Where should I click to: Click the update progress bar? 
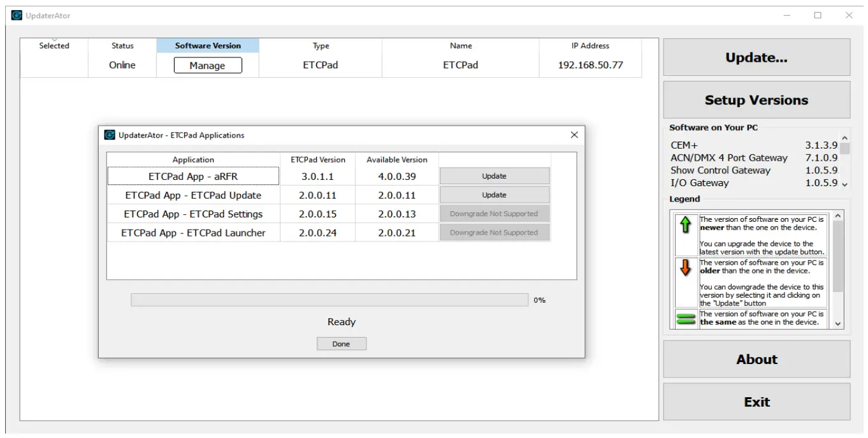pyautogui.click(x=329, y=300)
